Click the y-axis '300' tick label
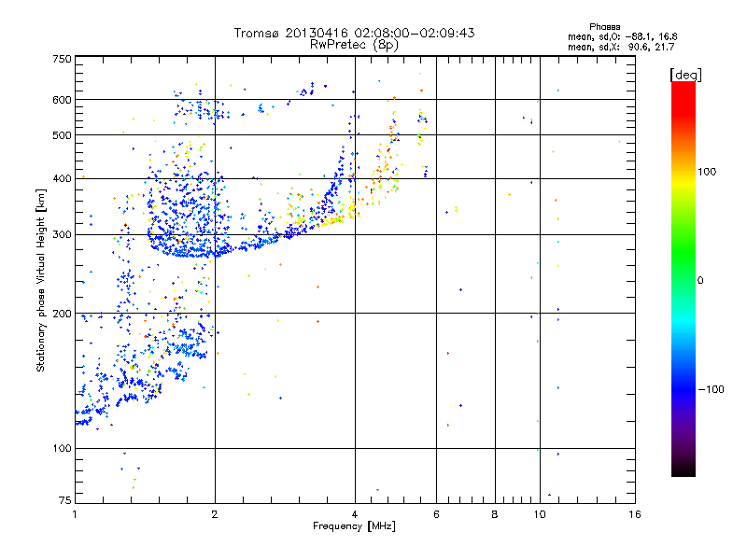Screen dimensions: 747x560 click(62, 235)
